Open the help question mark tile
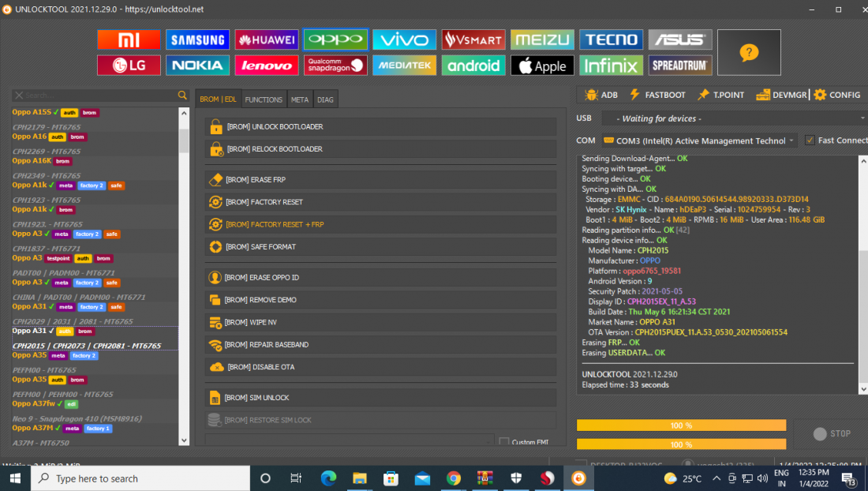Viewport: 868px width, 491px height. 749,53
